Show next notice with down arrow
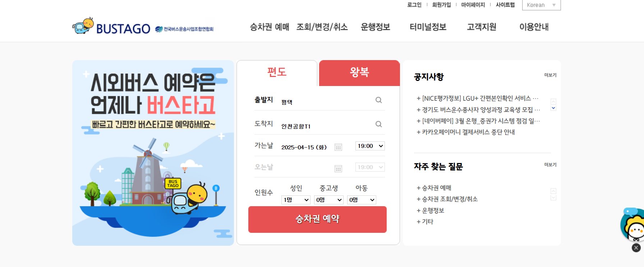 tap(553, 108)
